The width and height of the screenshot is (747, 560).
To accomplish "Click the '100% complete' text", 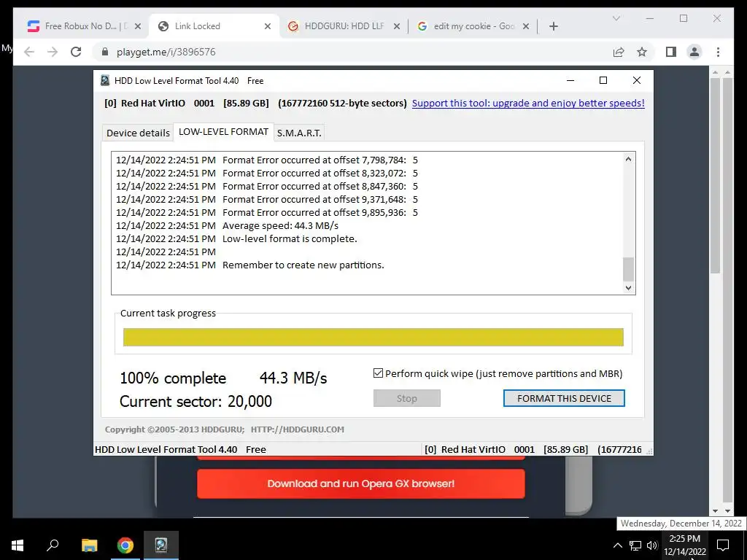I will coord(173,378).
